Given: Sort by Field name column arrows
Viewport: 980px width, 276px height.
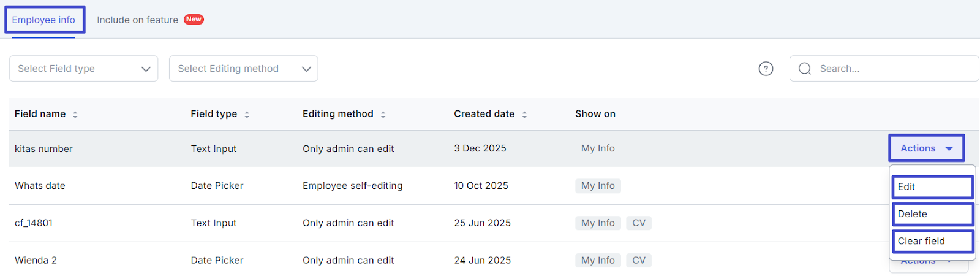Looking at the screenshot, I should pos(75,115).
